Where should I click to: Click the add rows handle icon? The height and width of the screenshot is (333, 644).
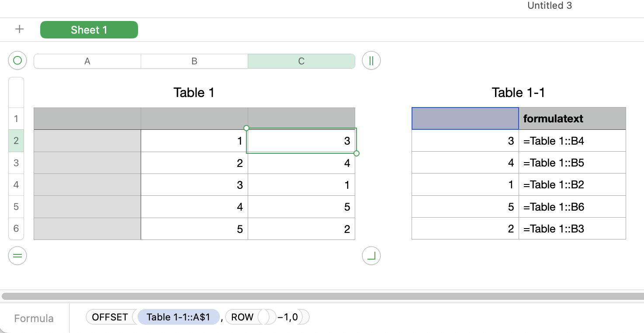[x=17, y=256]
